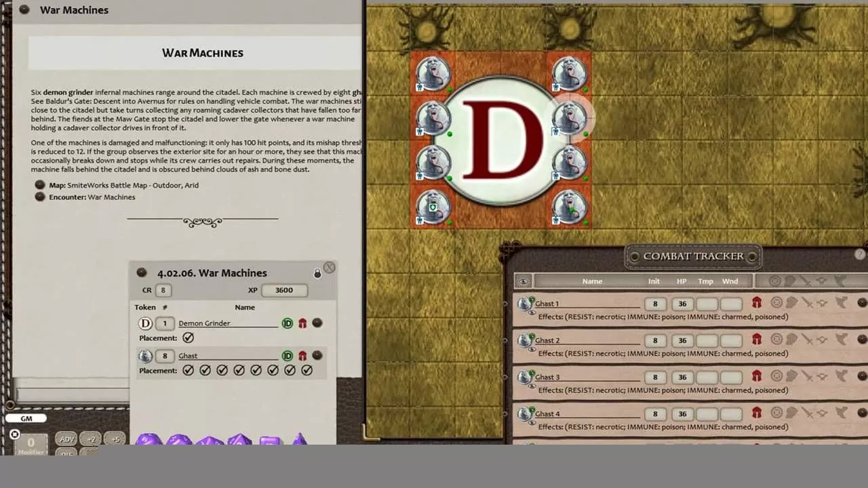Screen dimensions: 868x488
Task: Click the Ghast 2 red faction helmet icon
Action: pos(757,339)
